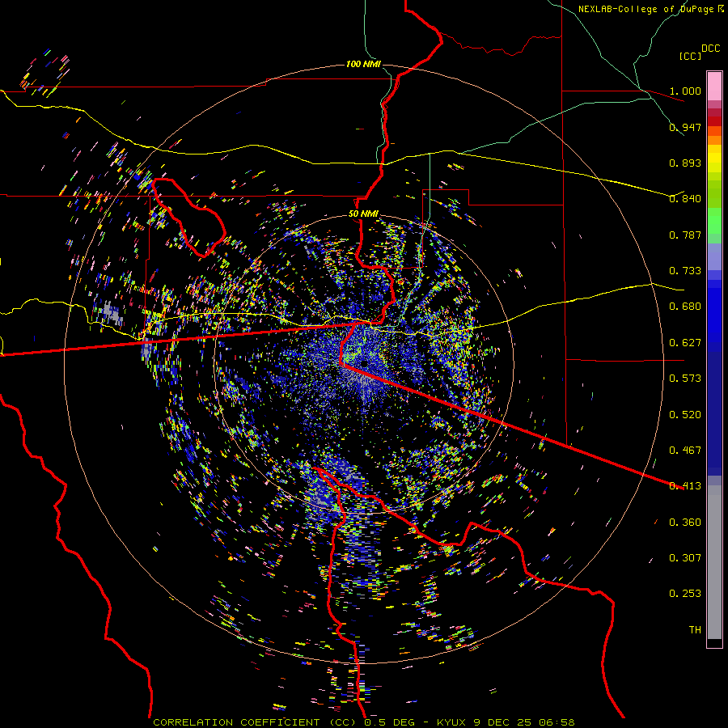728x728 pixels.
Task: Click the gray lower segment of the color bar
Action: 714,562
